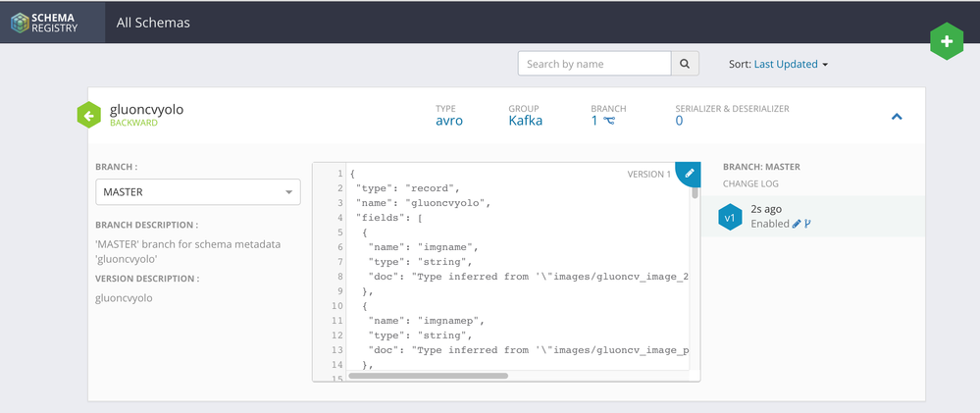Click the green gluoncvyolo back-arrow hexagon
Viewport: 980px width, 413px height.
[89, 116]
